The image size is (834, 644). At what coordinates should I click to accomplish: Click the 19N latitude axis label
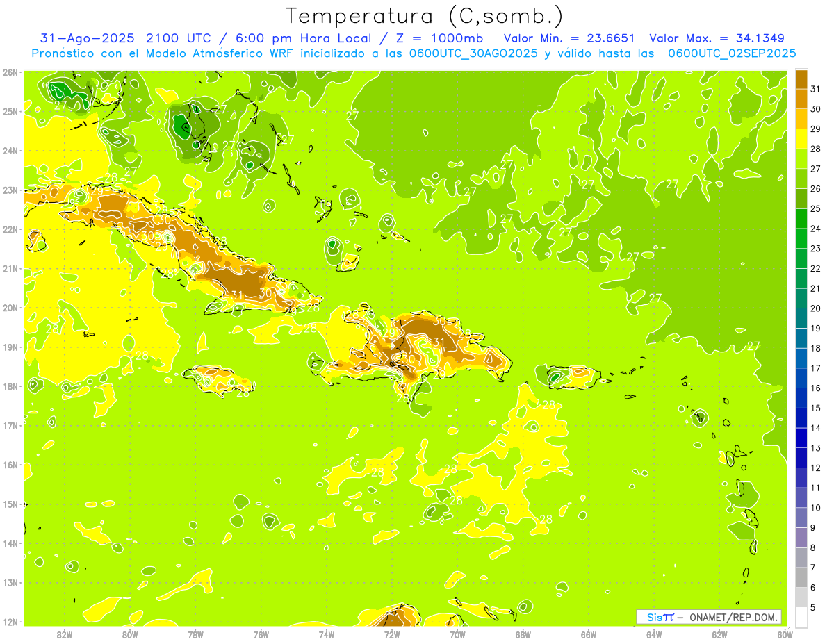click(x=10, y=347)
